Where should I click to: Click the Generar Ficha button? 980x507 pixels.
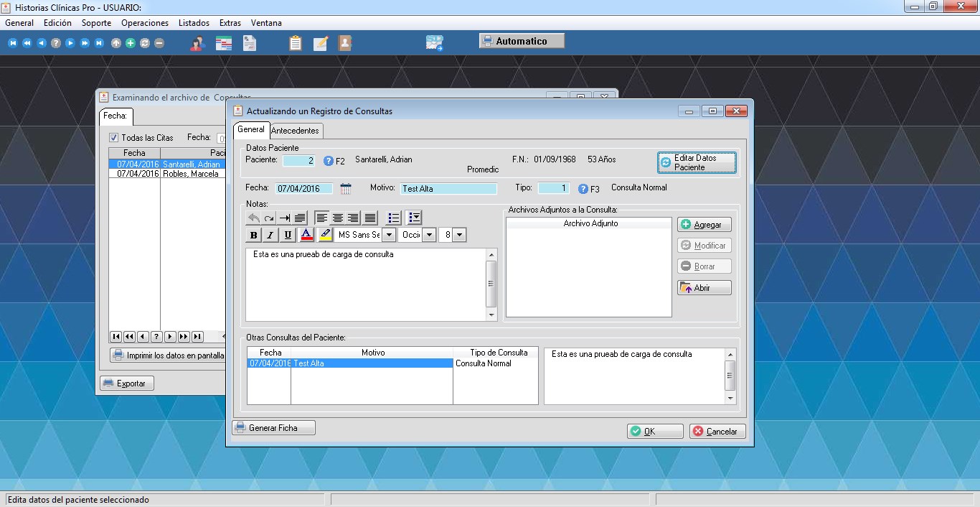[x=273, y=428]
